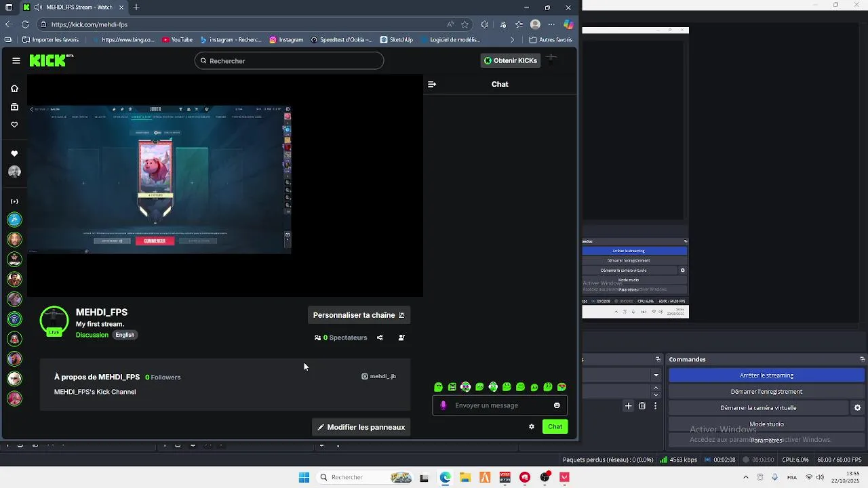Open chat settings gear
This screenshot has height=488, width=868.
tap(532, 426)
